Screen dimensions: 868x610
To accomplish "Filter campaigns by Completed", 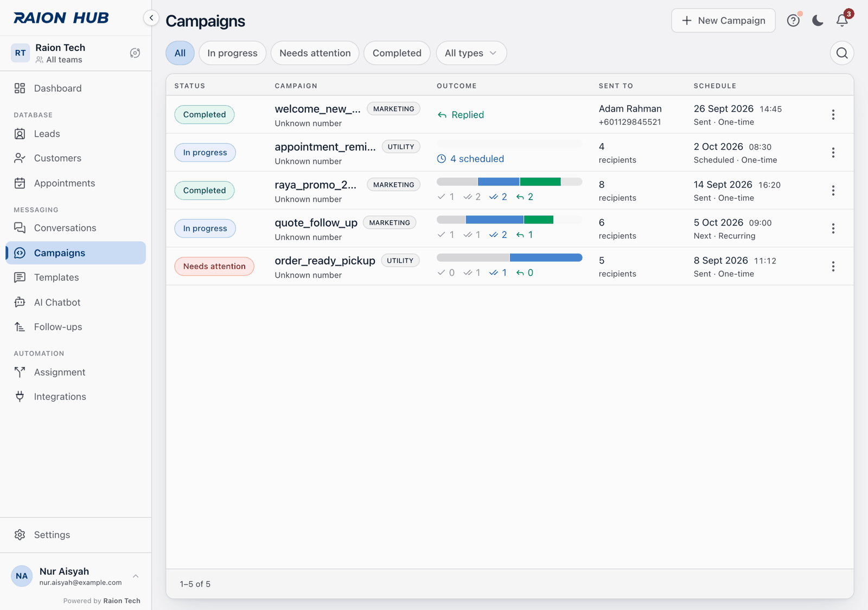I will pyautogui.click(x=397, y=53).
